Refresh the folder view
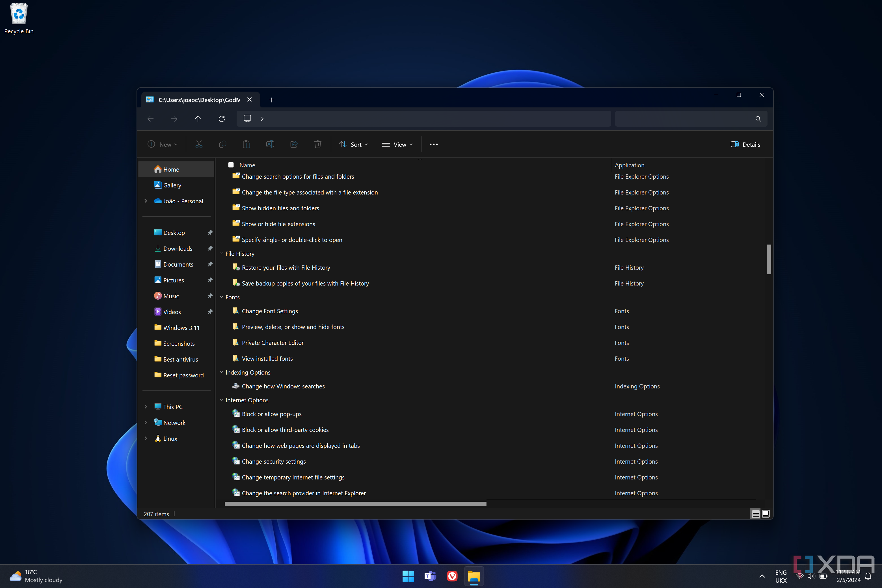The image size is (882, 588). [222, 118]
